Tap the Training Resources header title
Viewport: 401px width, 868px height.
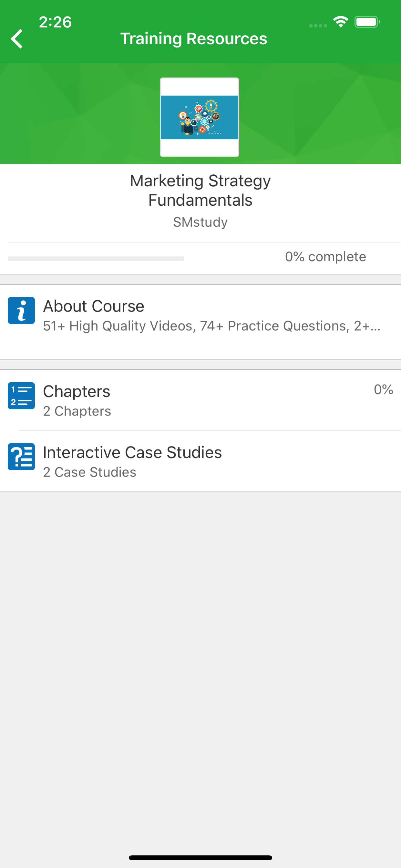click(193, 38)
